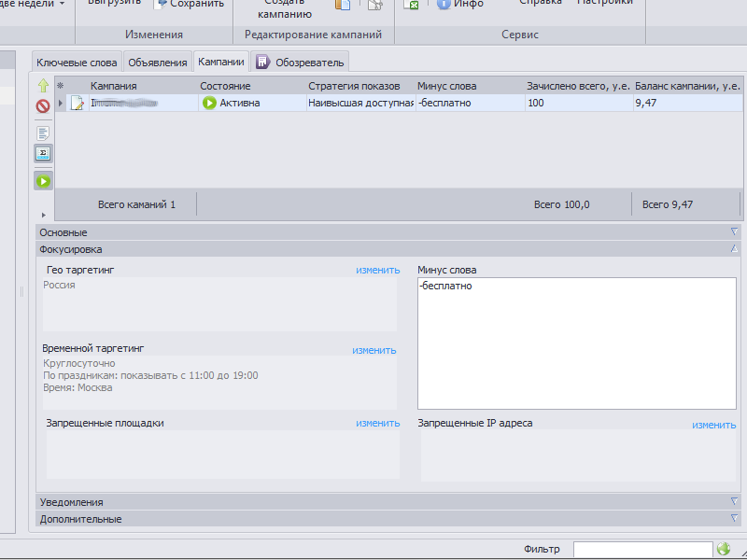Click the Excel export icon in ribbon

point(410,5)
